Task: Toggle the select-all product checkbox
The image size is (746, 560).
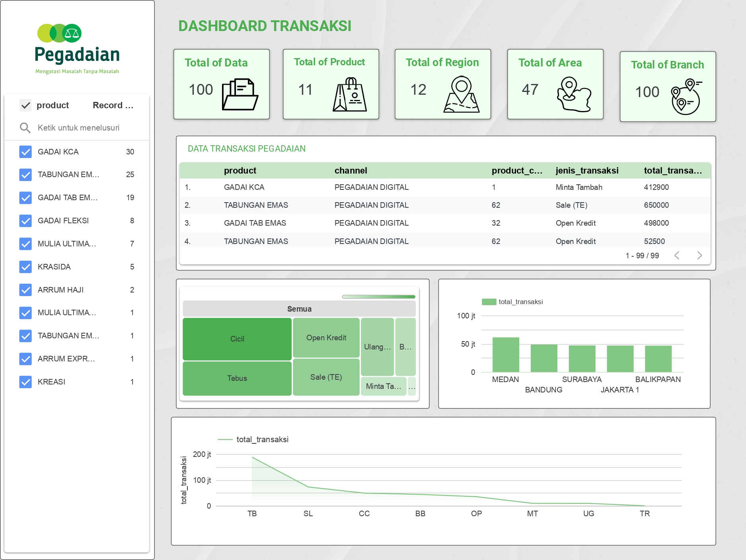Action: pyautogui.click(x=25, y=105)
